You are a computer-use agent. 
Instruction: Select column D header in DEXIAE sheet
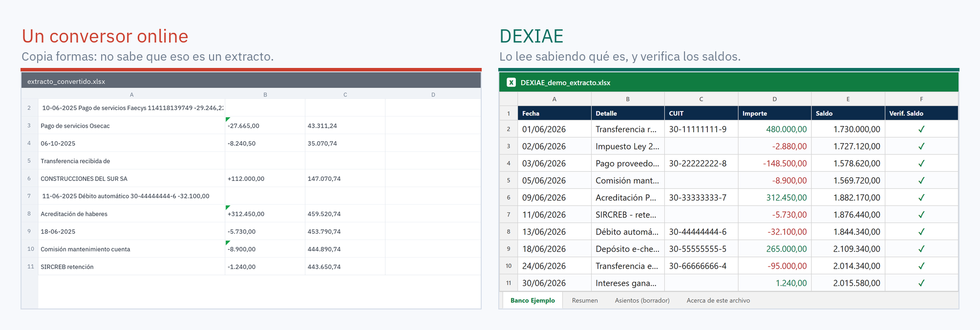pyautogui.click(x=775, y=99)
